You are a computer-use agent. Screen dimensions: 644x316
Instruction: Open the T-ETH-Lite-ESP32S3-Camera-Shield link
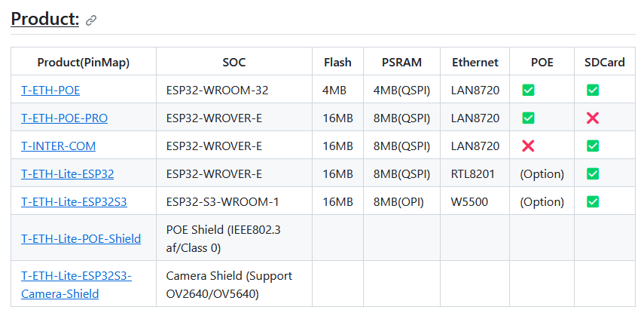pyautogui.click(x=76, y=285)
